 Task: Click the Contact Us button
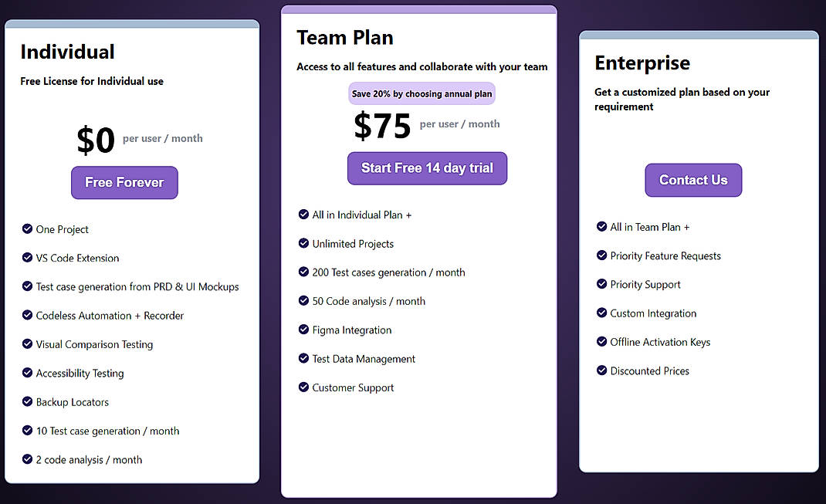pyautogui.click(x=692, y=180)
